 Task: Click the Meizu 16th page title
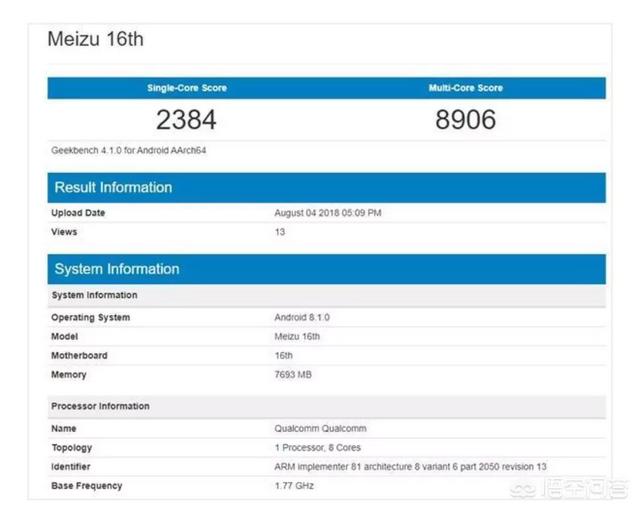click(x=96, y=39)
